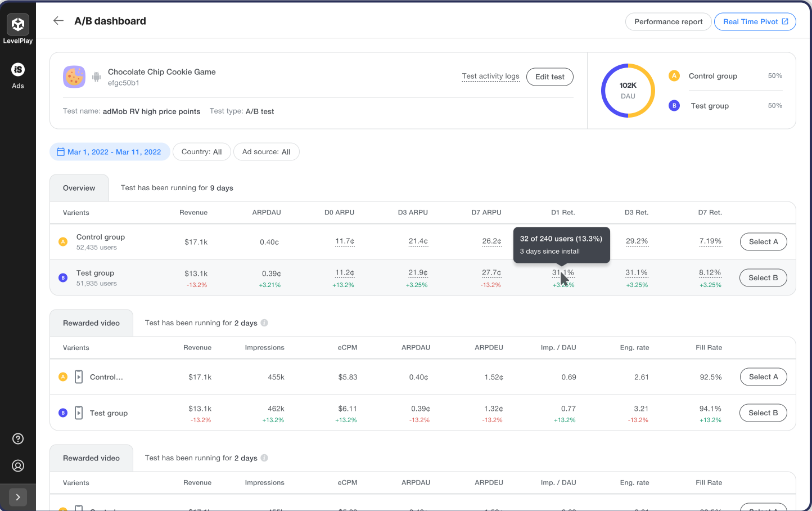Open the Country: All filter
Image resolution: width=812 pixels, height=511 pixels.
click(x=201, y=152)
